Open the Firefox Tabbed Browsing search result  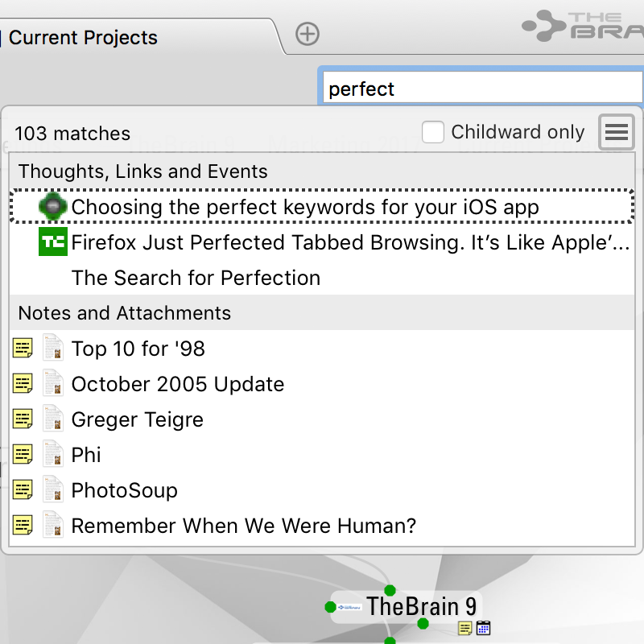[349, 242]
